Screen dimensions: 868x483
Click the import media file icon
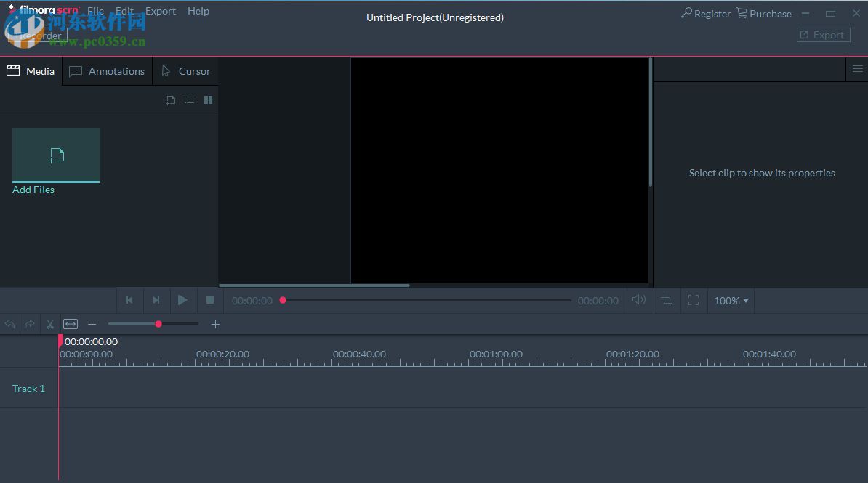pos(171,100)
